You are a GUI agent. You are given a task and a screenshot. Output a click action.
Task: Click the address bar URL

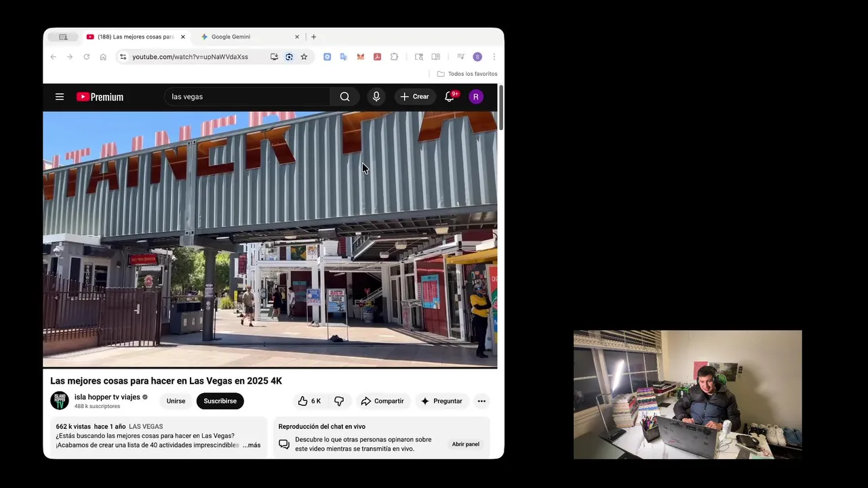pyautogui.click(x=190, y=57)
